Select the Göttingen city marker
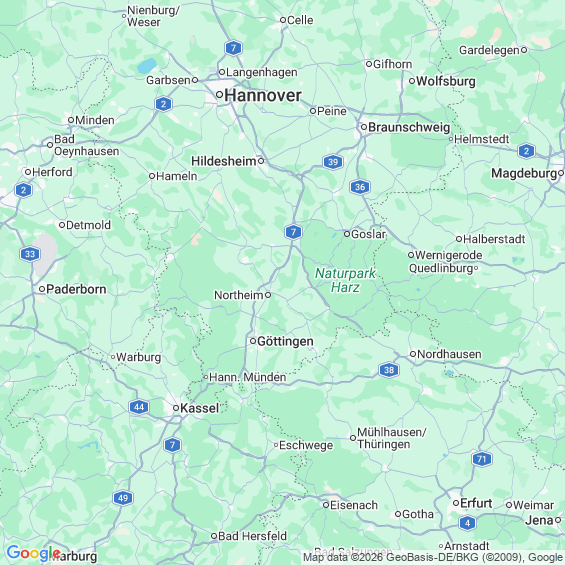Image resolution: width=565 pixels, height=565 pixels. pyautogui.click(x=253, y=341)
